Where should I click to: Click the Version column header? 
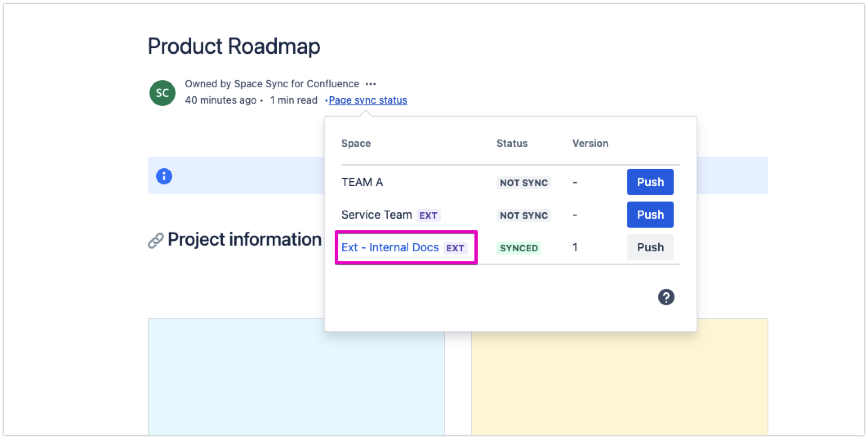(x=590, y=144)
